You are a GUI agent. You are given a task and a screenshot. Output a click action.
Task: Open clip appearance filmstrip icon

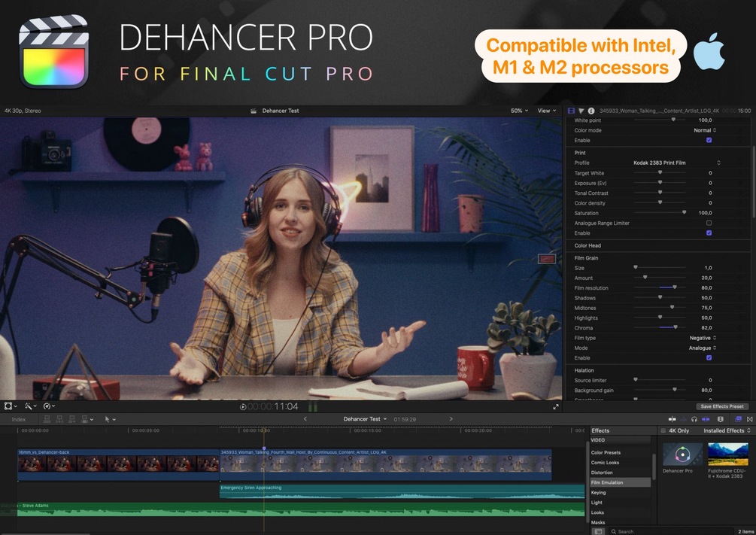721,419
